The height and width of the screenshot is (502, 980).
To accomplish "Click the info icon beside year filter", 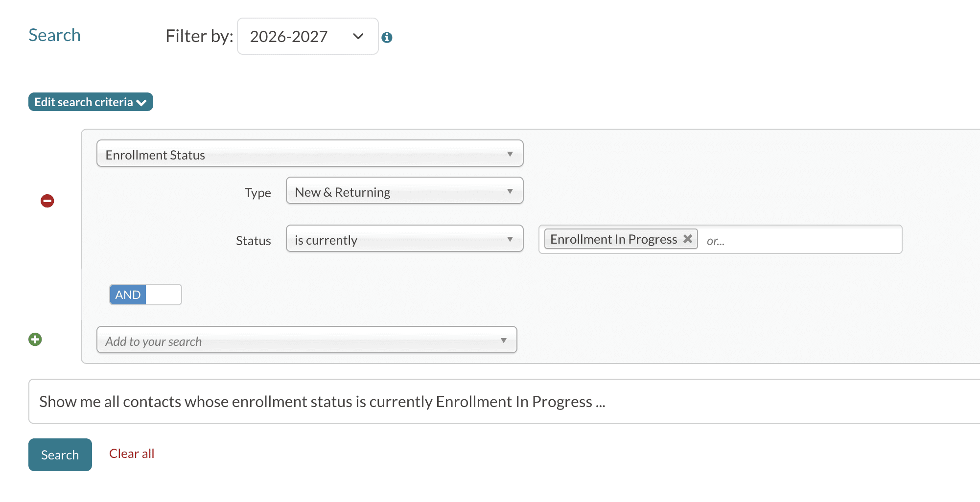I will (x=387, y=37).
